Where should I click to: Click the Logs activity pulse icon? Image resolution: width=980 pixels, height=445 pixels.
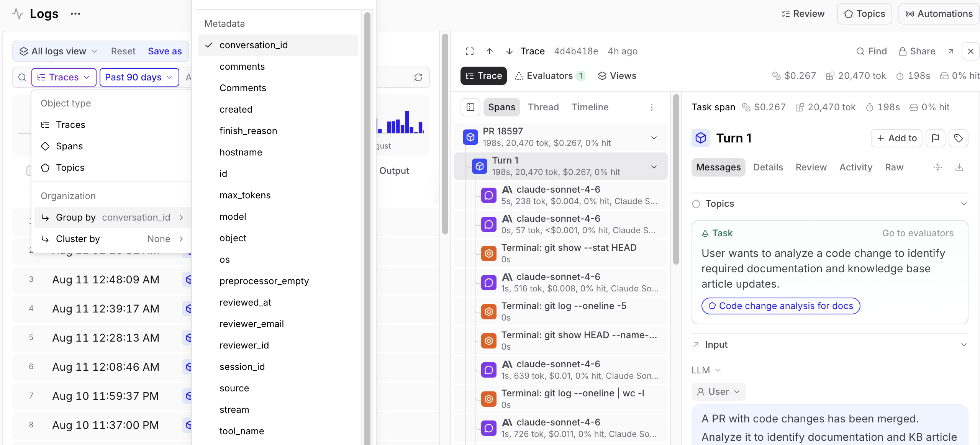(x=18, y=14)
